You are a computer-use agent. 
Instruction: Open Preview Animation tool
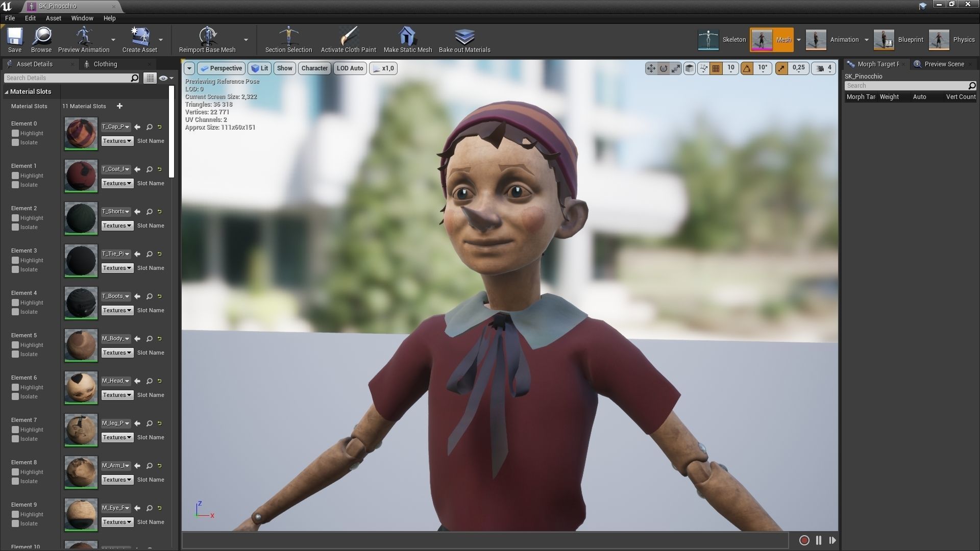(x=84, y=40)
